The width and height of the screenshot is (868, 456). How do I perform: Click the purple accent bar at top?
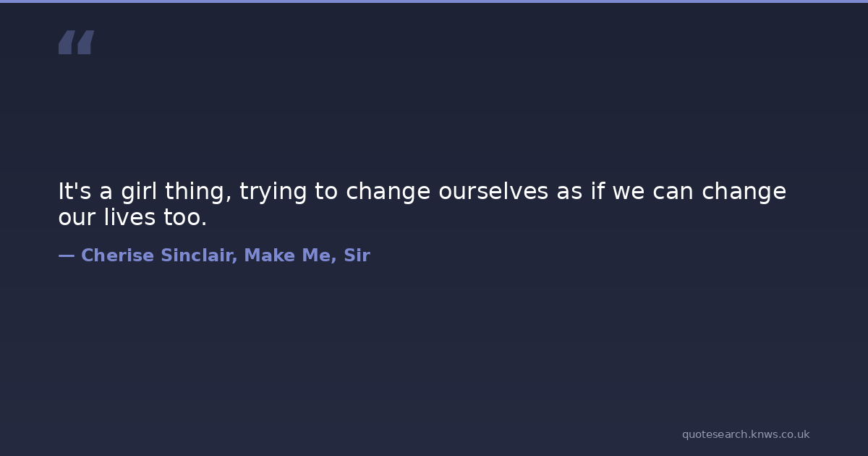[434, 1]
